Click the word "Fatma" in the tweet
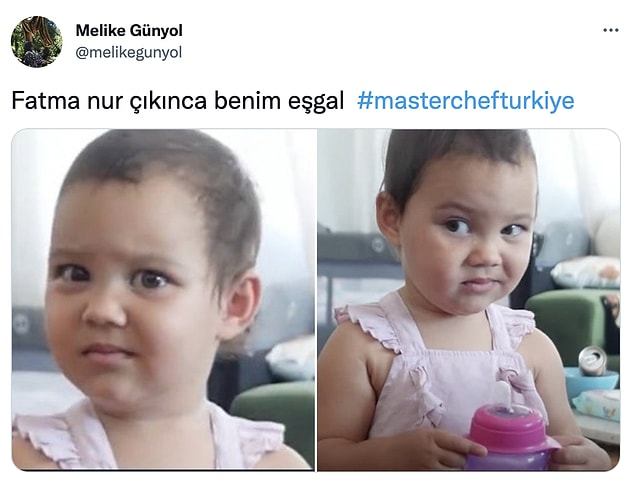This screenshot has width=635, height=486. point(45,100)
